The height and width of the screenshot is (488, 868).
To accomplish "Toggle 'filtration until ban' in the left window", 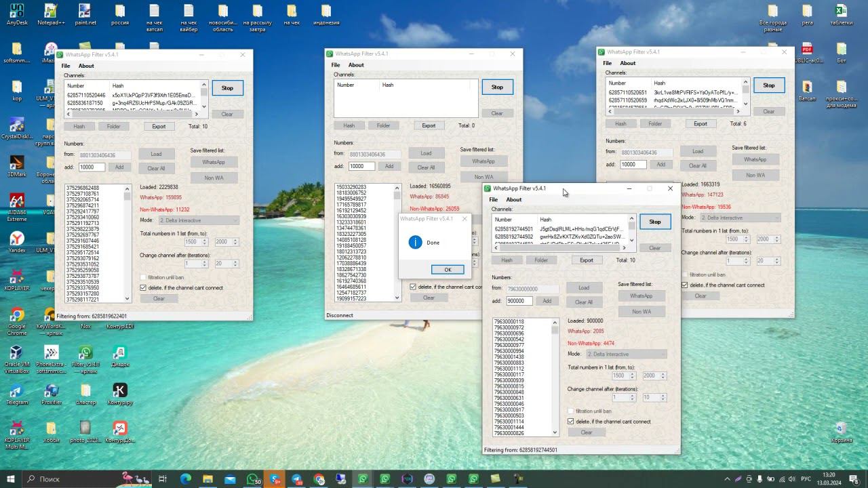I will pyautogui.click(x=143, y=277).
